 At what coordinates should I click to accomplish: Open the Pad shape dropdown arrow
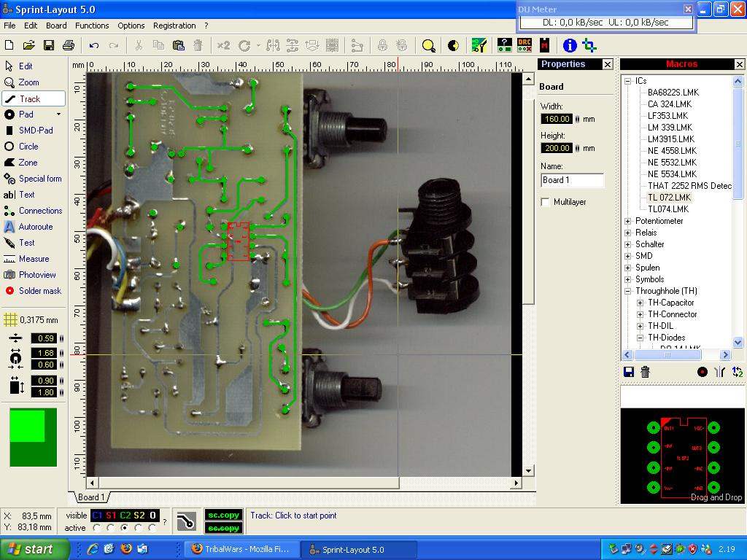point(59,114)
